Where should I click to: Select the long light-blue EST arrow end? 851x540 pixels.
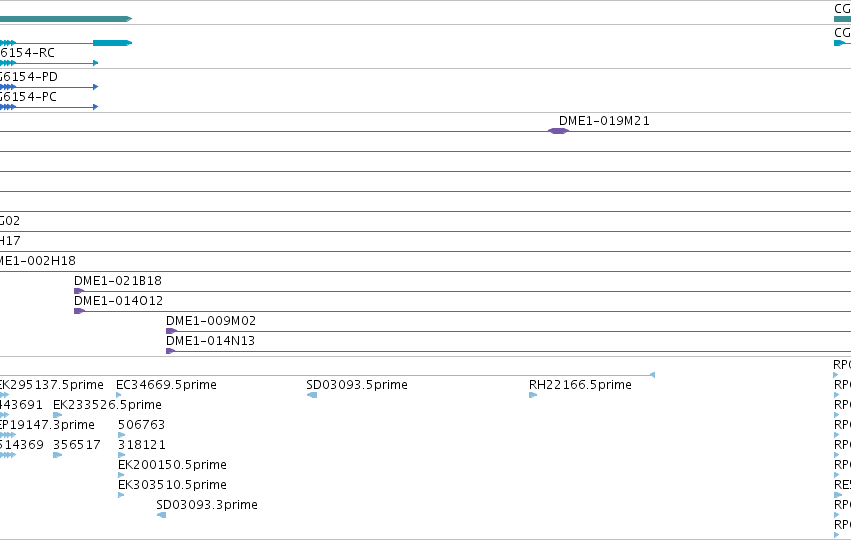pyautogui.click(x=652, y=375)
